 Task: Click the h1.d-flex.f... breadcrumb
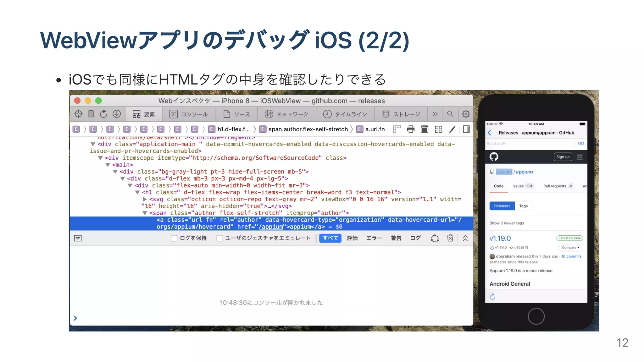point(229,129)
